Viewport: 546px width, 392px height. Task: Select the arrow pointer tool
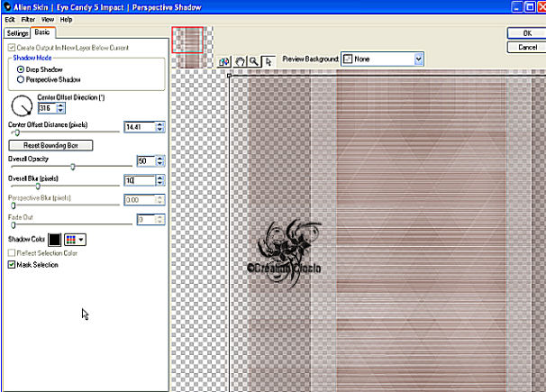click(268, 62)
